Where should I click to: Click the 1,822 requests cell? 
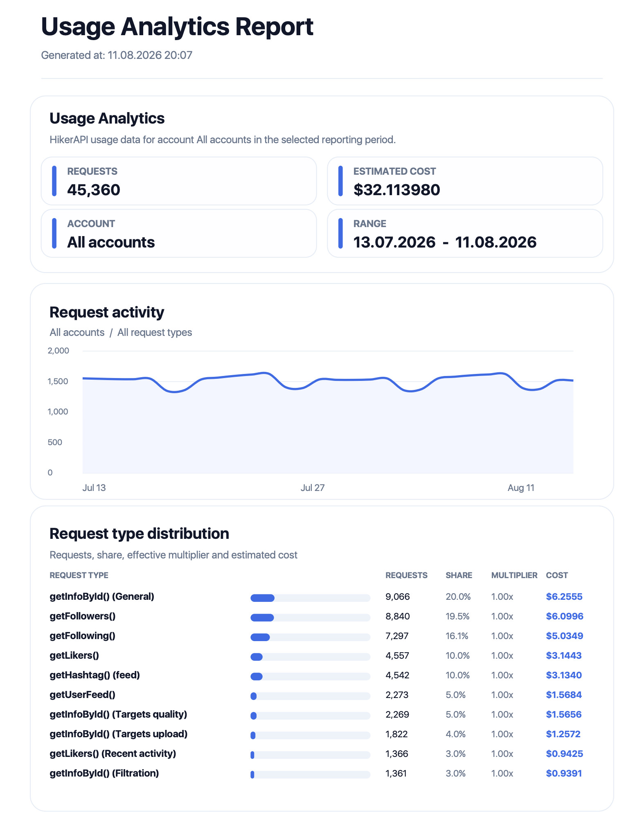click(x=396, y=734)
